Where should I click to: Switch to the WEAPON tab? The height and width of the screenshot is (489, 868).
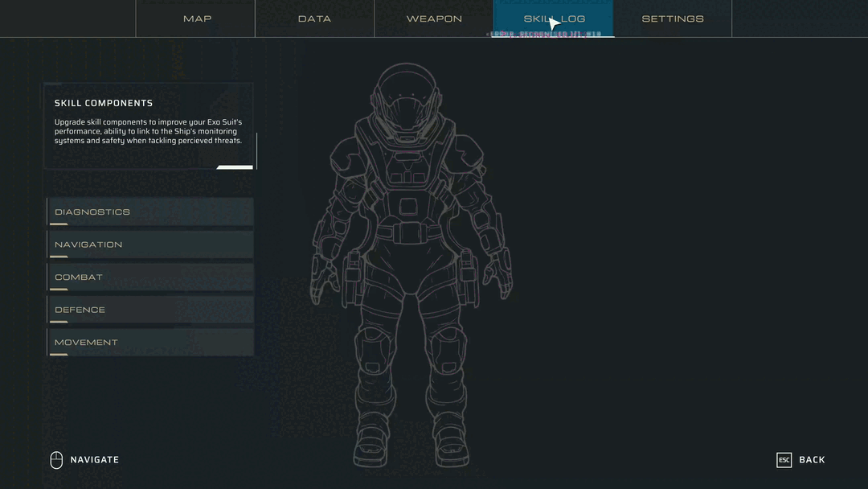click(433, 18)
